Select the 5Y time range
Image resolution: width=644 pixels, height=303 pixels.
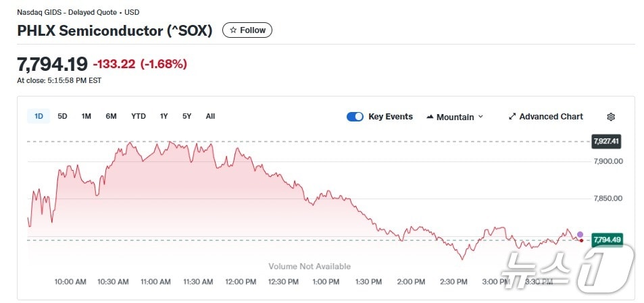click(x=187, y=116)
